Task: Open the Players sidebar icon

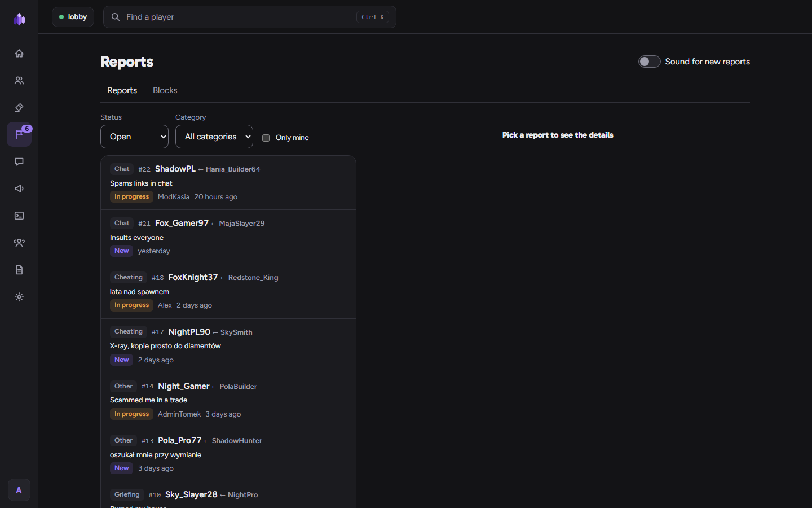Action: point(19,81)
